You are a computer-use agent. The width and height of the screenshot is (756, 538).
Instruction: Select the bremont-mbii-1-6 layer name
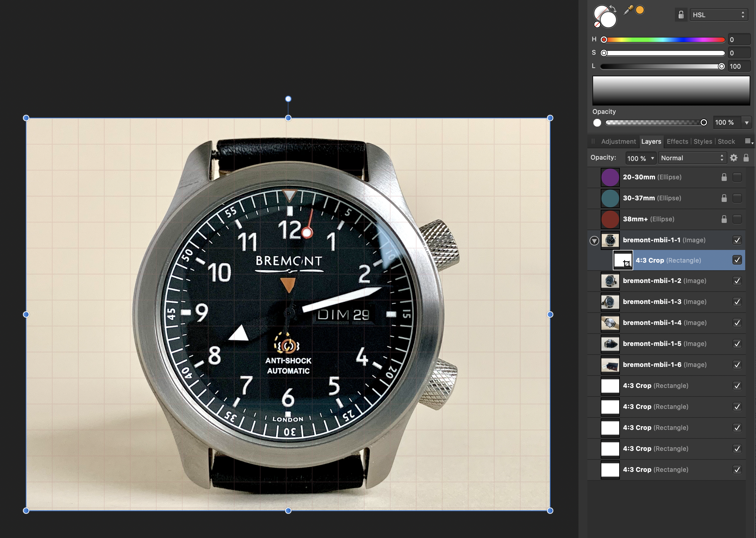(652, 365)
